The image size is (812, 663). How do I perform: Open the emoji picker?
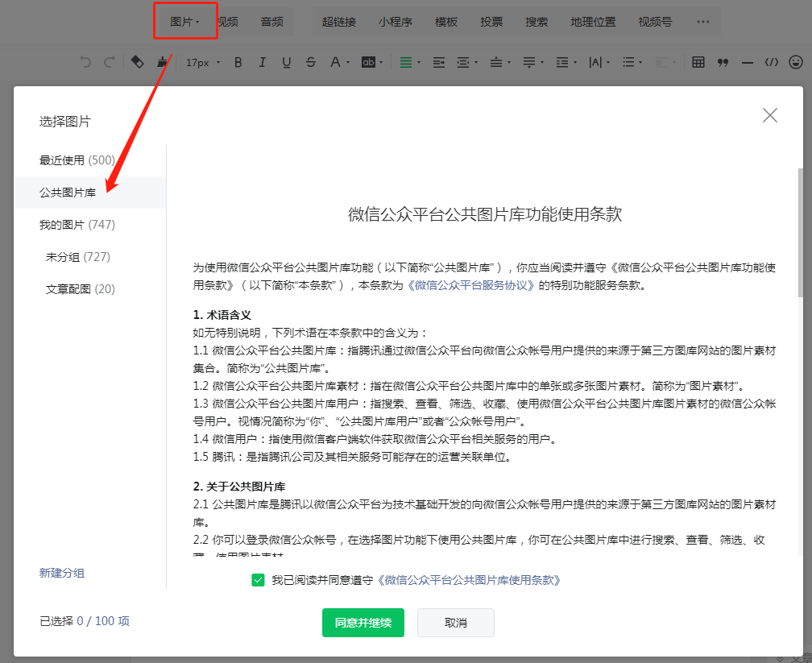[x=796, y=62]
